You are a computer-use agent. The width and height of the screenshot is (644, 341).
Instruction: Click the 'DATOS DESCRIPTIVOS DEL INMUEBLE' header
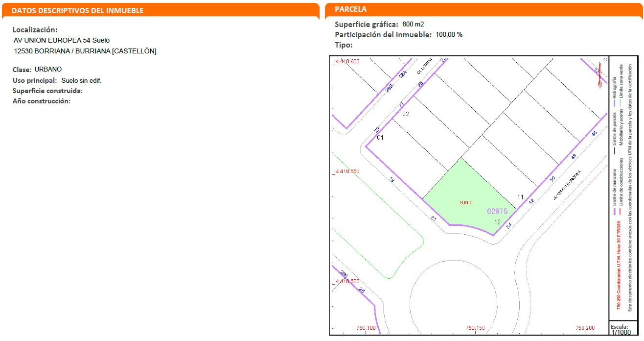click(77, 10)
